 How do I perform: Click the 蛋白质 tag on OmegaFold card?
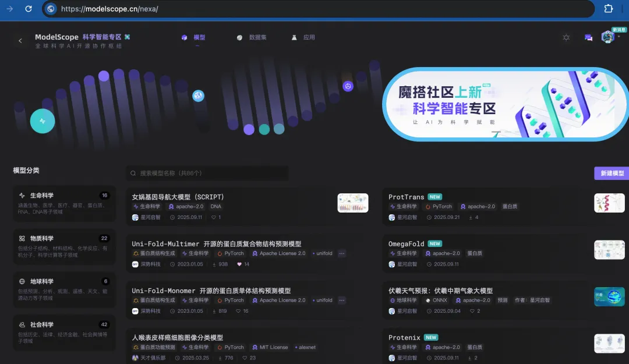475,254
